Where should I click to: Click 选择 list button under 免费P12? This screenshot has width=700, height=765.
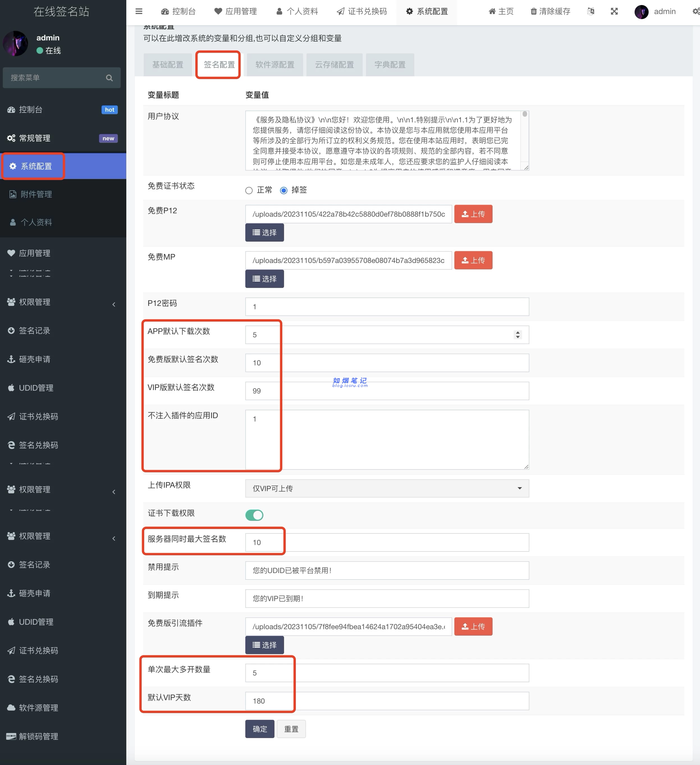click(265, 233)
